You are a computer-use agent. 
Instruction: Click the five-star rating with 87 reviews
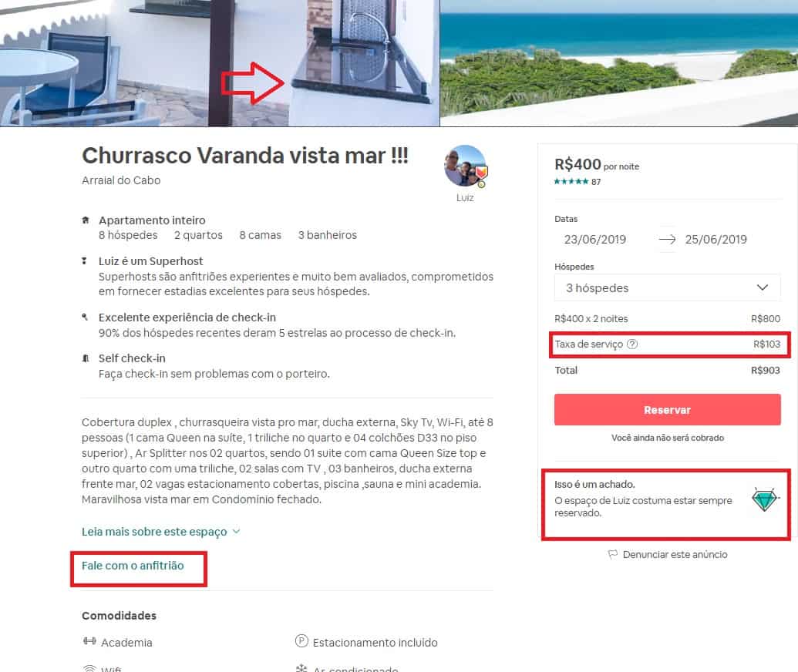point(577,182)
